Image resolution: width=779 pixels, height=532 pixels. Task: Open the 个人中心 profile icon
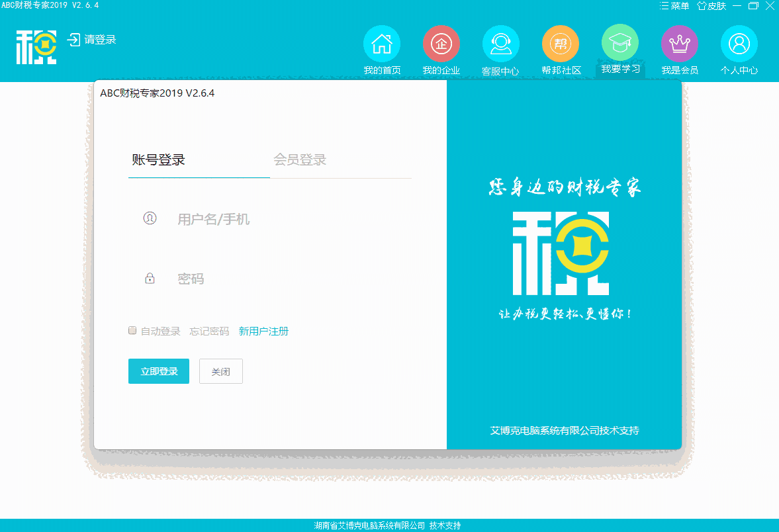point(739,44)
